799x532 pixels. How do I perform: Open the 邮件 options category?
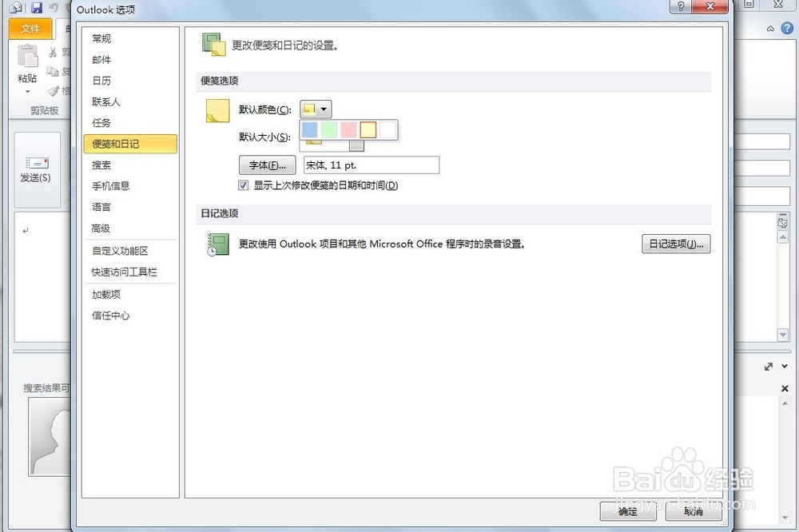tap(101, 60)
